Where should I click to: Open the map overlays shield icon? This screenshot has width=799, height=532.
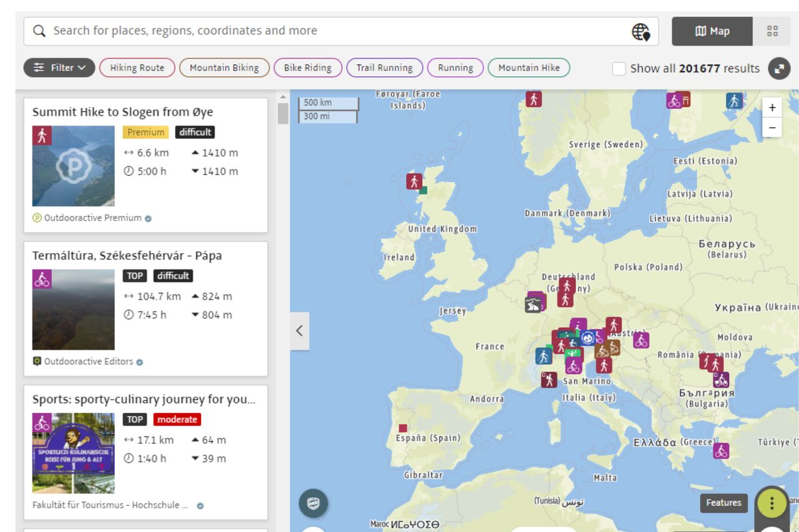point(313,503)
